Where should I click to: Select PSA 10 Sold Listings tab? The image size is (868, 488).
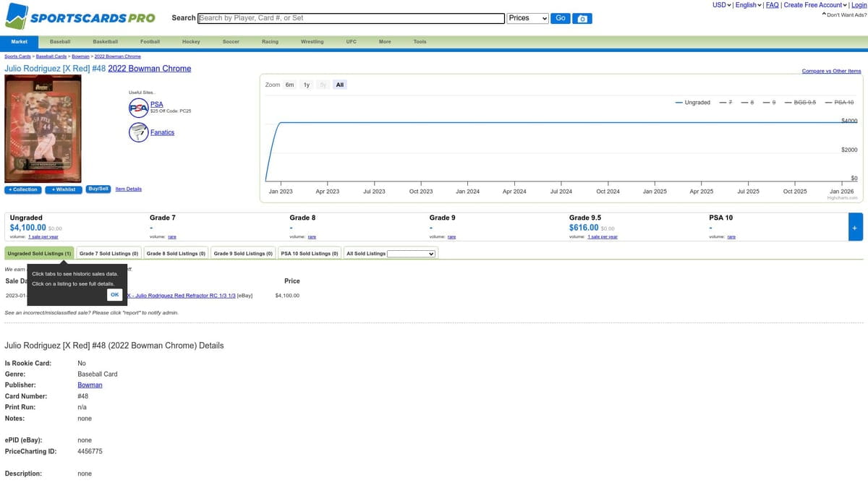(310, 254)
